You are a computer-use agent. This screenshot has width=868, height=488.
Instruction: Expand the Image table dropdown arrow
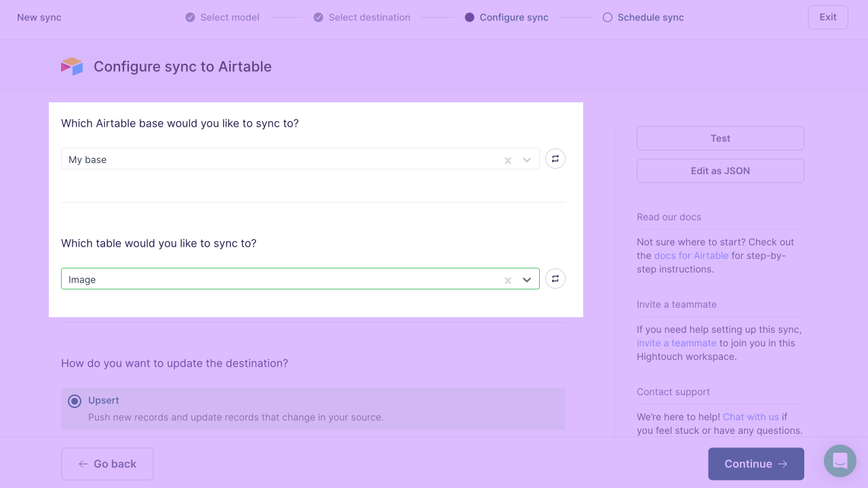527,280
